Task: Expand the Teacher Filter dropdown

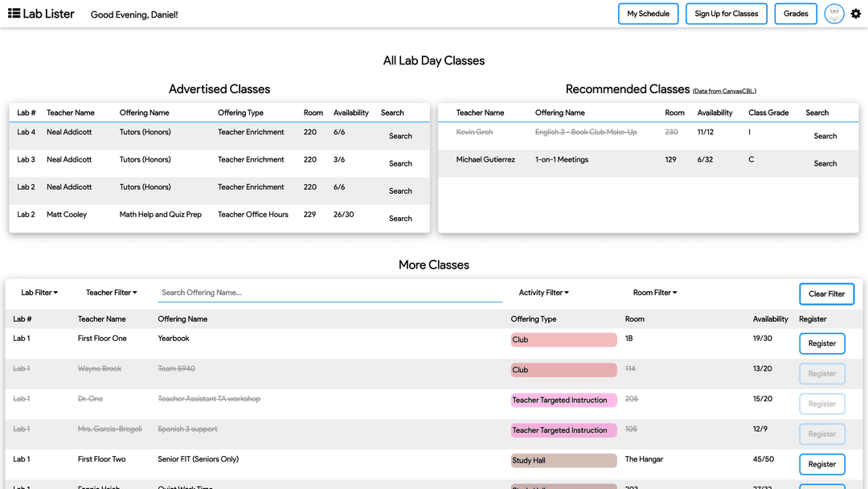Action: 111,293
